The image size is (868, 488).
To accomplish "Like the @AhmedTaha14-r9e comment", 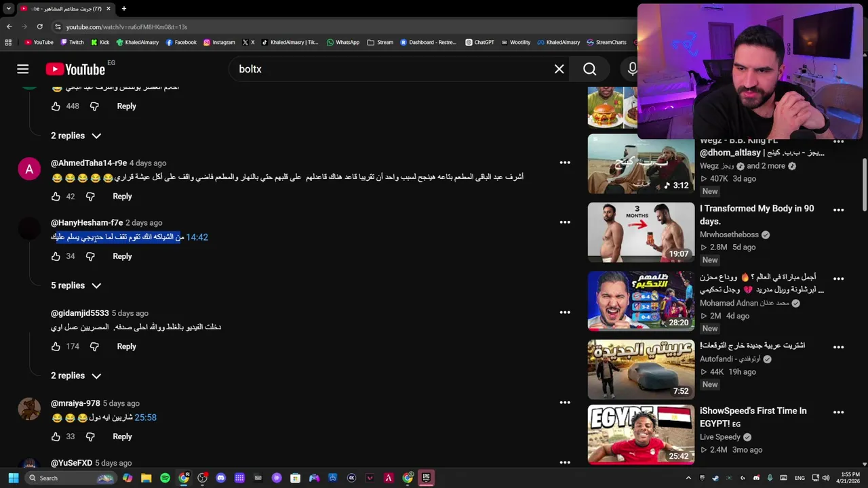I will [x=56, y=197].
